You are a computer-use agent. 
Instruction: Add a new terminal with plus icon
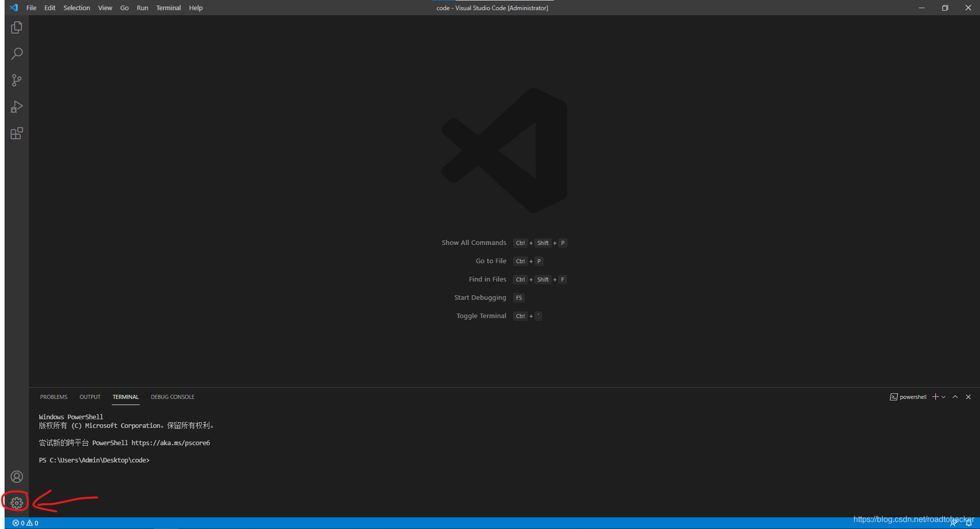tap(935, 397)
